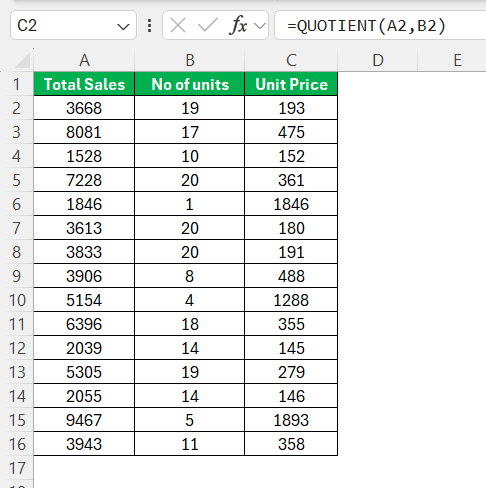Image resolution: width=486 pixels, height=488 pixels.
Task: Select cell containing 5305
Action: 84,372
